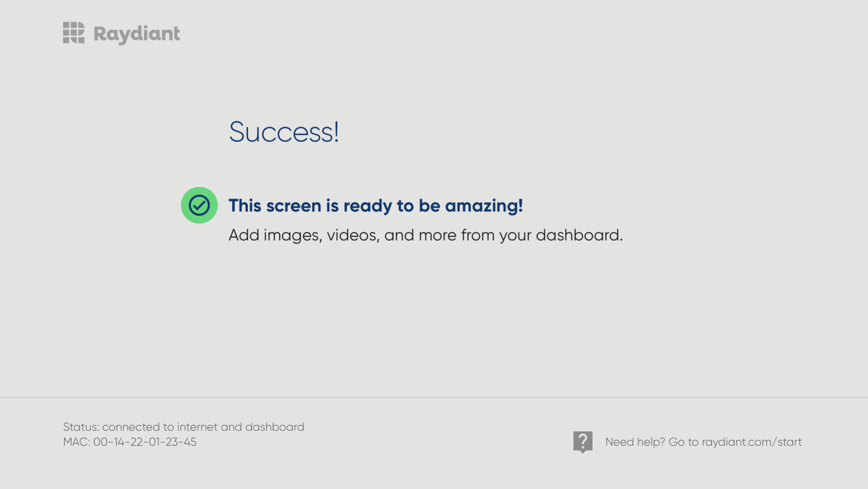
Task: Click the green checkmark success icon
Action: (199, 205)
